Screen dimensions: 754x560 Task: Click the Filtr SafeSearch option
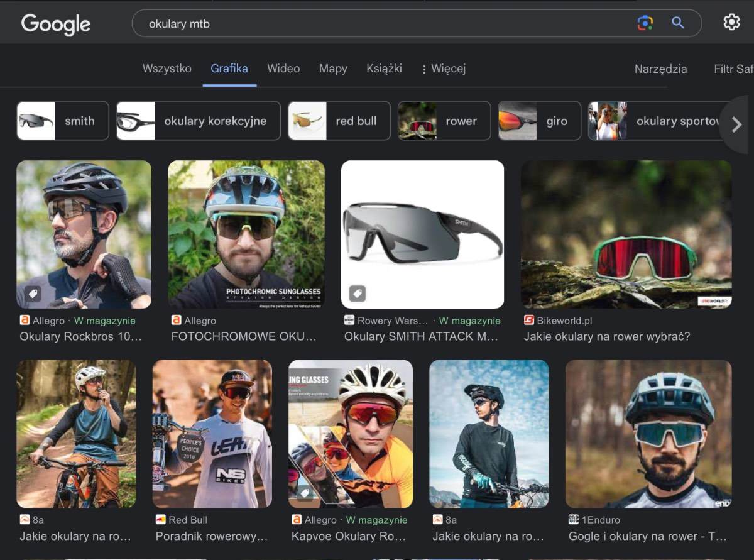click(x=733, y=69)
